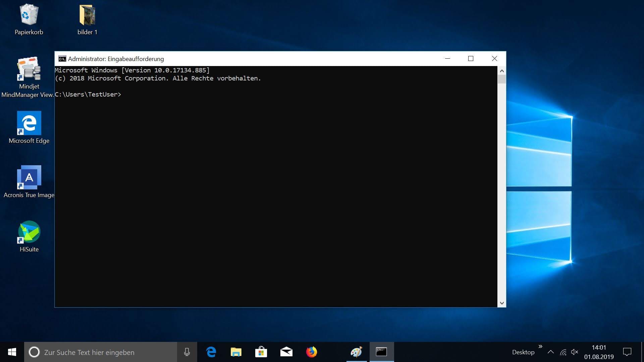Expand the Desktop toolbar chevron
644x362 pixels.
(x=540, y=346)
